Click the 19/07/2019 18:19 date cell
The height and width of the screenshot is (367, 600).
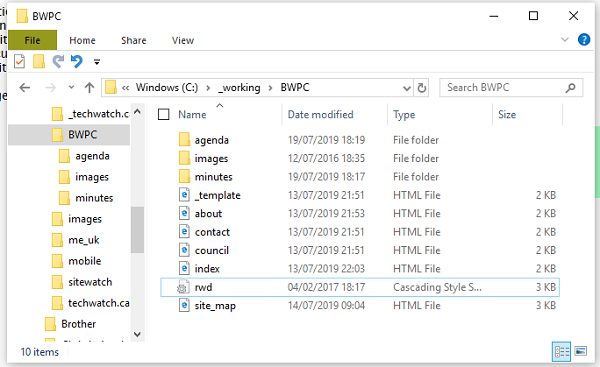[x=326, y=140]
